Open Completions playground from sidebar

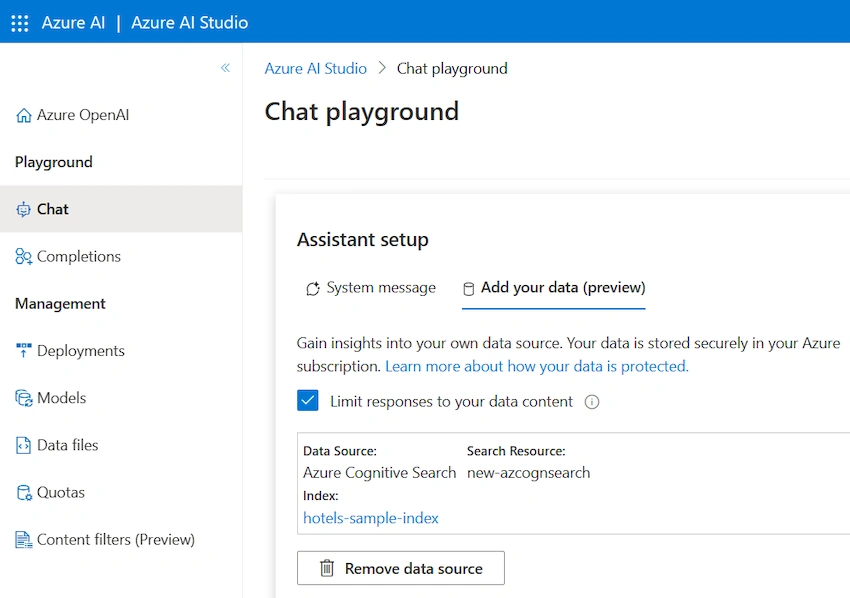(121, 256)
